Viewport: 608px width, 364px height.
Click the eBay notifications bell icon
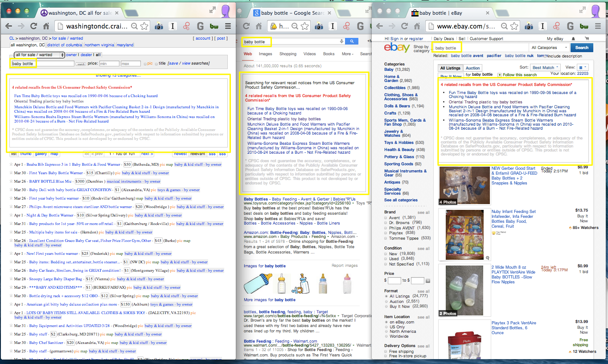(573, 39)
